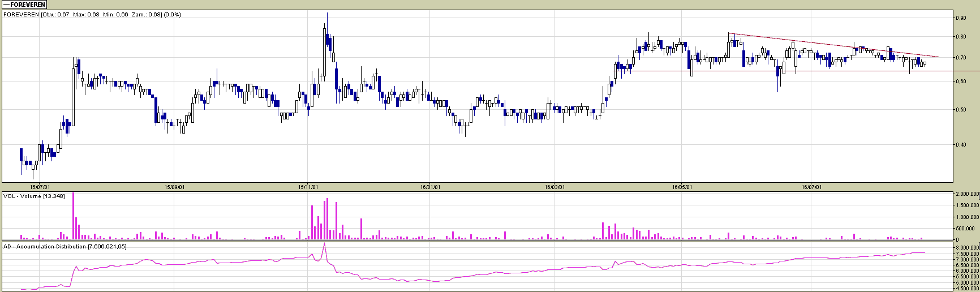Click the 15/11/01 date marker
The width and height of the screenshot is (980, 292).
pos(308,186)
